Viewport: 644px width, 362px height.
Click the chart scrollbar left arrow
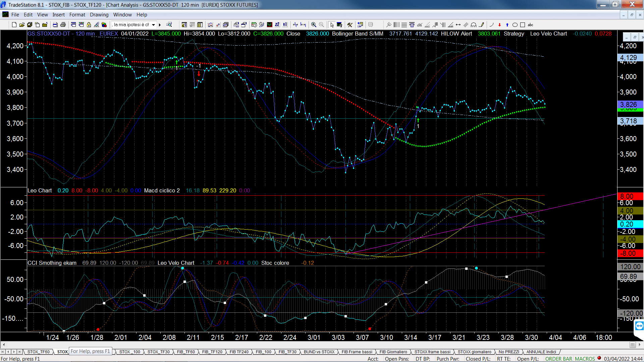pos(3,345)
